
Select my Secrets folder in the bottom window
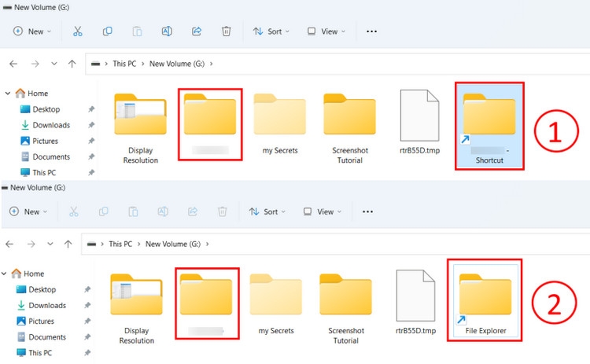click(x=276, y=304)
